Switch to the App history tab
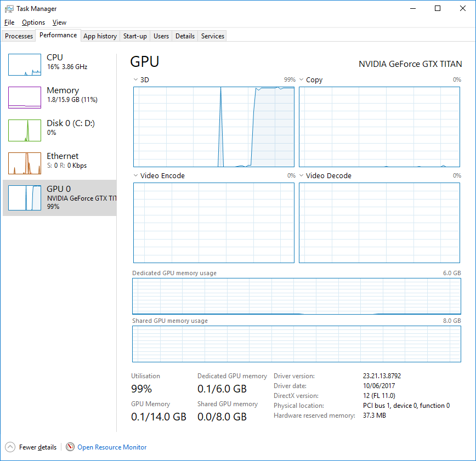This screenshot has width=476, height=461. tap(100, 36)
